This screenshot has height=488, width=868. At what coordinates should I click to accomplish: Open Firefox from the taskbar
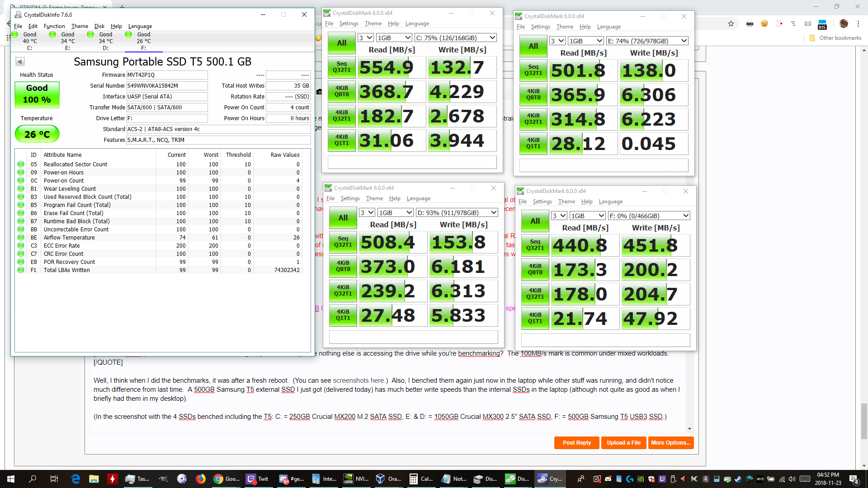coord(201,479)
